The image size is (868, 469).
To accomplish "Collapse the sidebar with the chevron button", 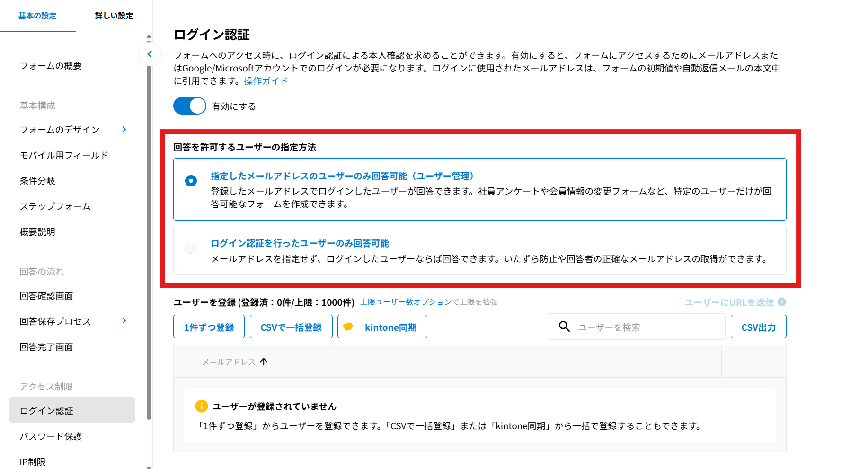I will (x=150, y=54).
